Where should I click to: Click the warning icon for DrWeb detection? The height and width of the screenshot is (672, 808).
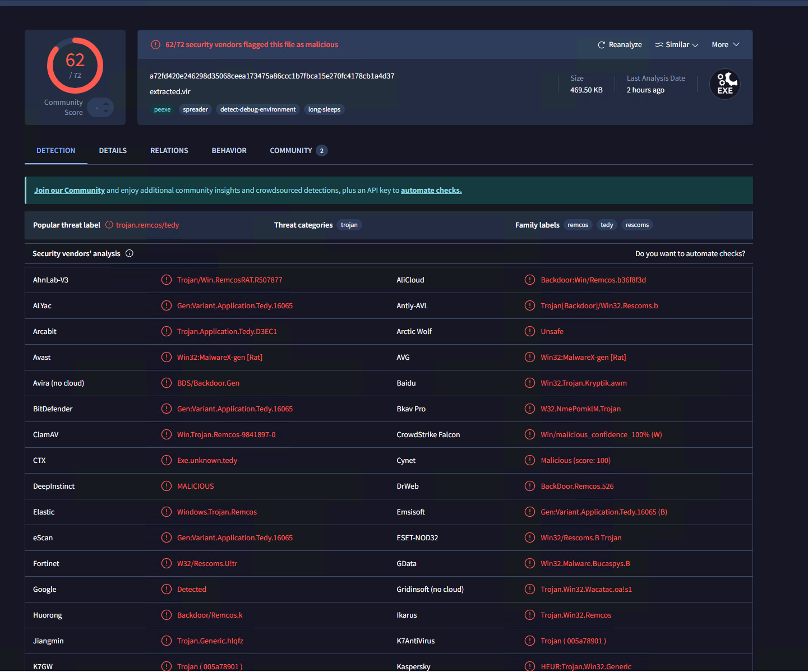[x=530, y=486]
